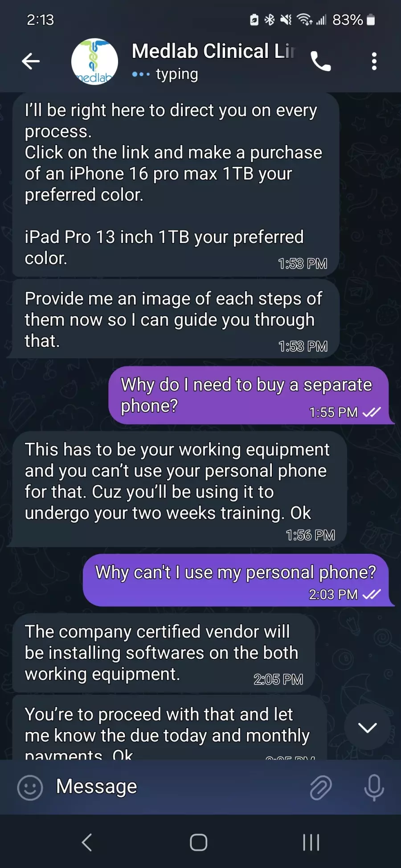Select the 'Why can't I use my personal phone?' message
This screenshot has height=868, width=401.
coord(236,580)
